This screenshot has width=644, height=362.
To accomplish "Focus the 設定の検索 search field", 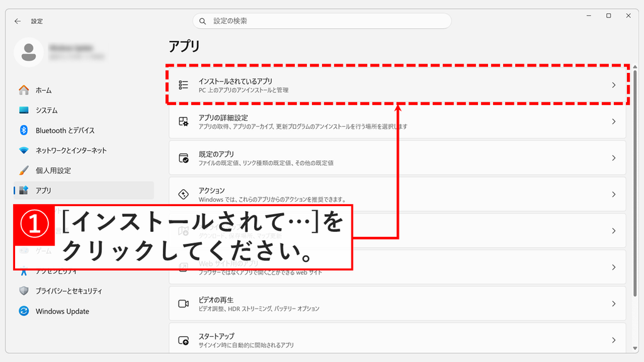I will click(x=322, y=21).
